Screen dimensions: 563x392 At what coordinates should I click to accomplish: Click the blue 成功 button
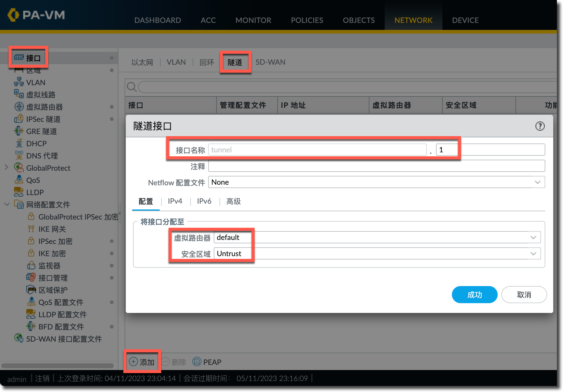474,295
